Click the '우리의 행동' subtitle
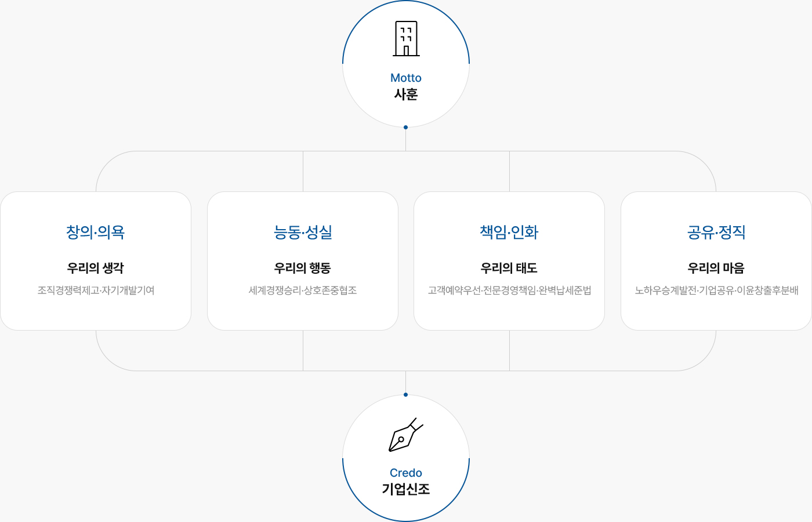The image size is (812, 522). [x=303, y=268]
